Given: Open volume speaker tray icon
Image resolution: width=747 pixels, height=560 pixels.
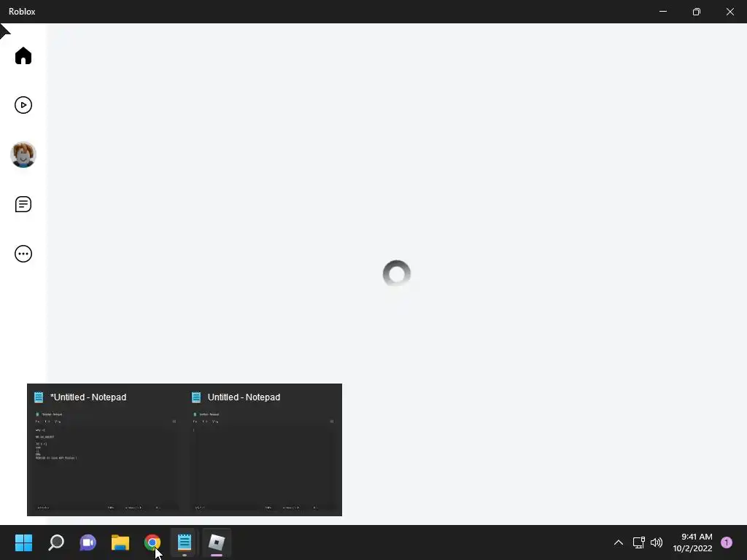Looking at the screenshot, I should (657, 542).
